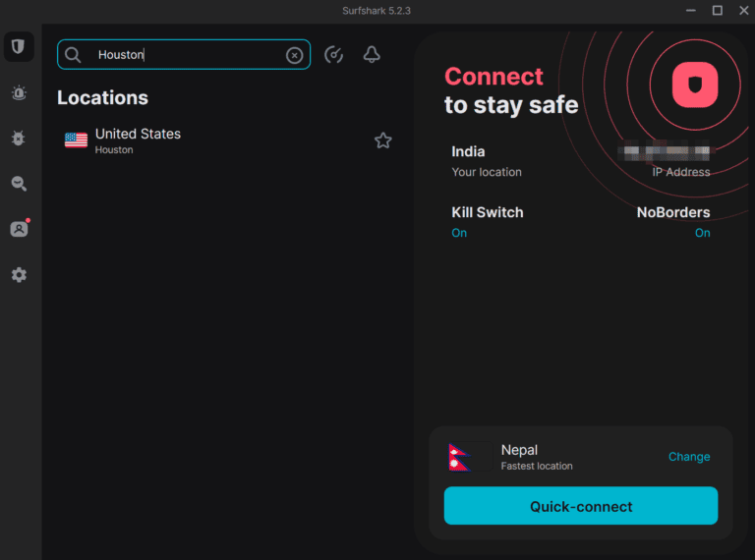The width and height of the screenshot is (755, 560).
Task: Open the Alert siren icon in sidebar
Action: (x=19, y=92)
